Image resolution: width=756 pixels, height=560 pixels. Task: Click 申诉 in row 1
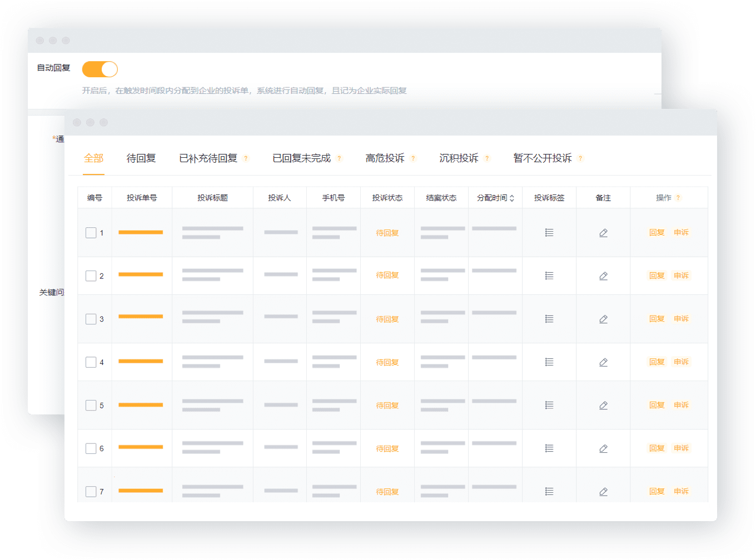pos(681,233)
